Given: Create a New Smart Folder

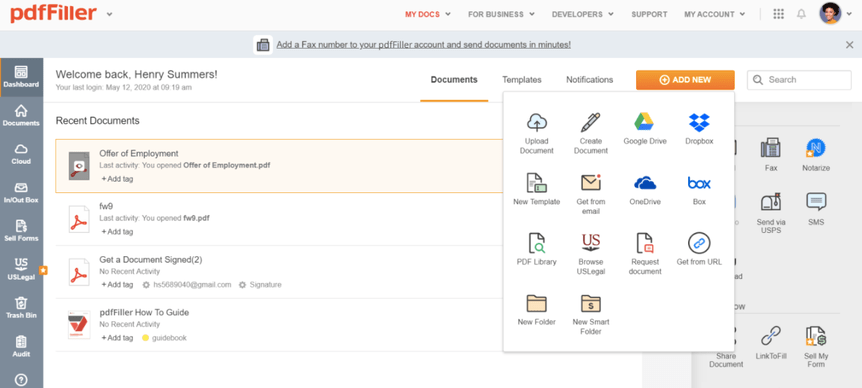Looking at the screenshot, I should (x=591, y=314).
